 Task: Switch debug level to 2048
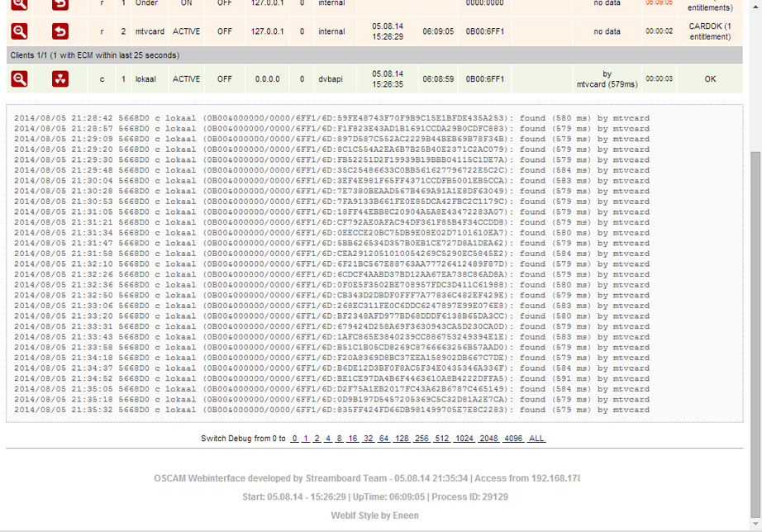pyautogui.click(x=489, y=438)
